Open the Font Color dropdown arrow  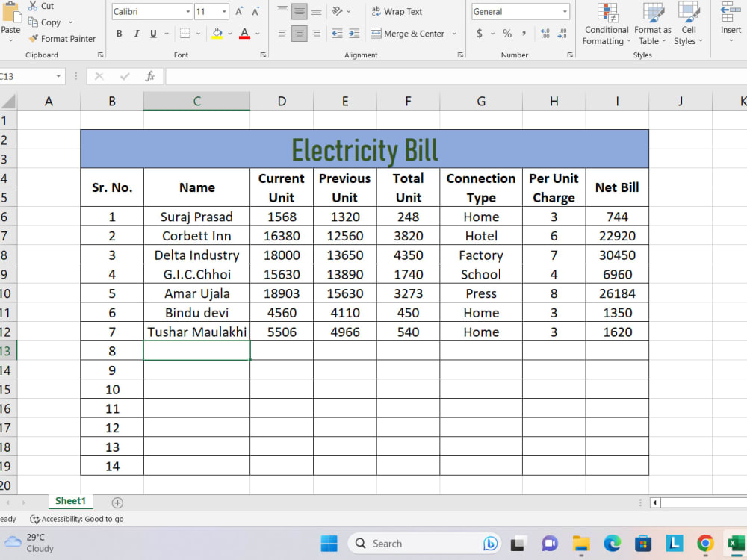pos(258,34)
